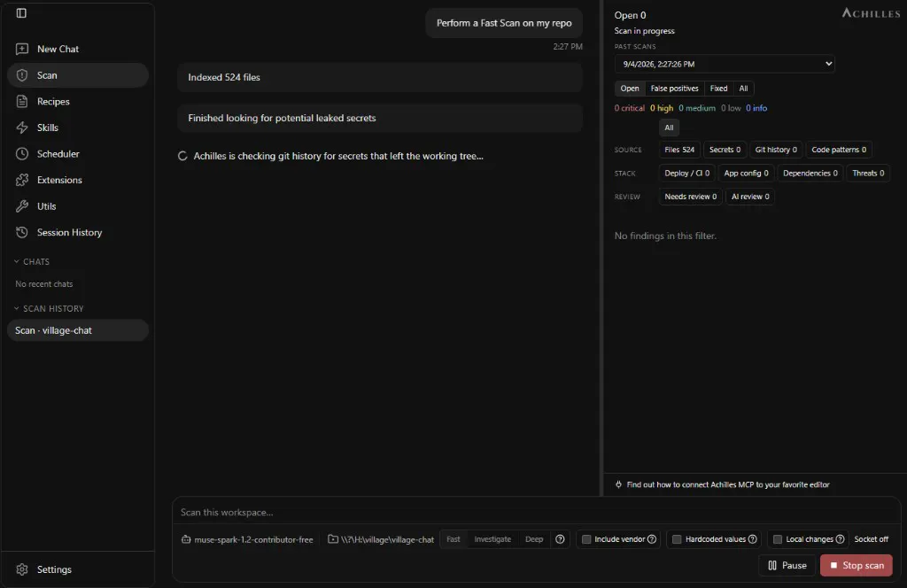Open the Include vendor help icon
Viewport: 907px width, 588px height.
[x=652, y=539]
